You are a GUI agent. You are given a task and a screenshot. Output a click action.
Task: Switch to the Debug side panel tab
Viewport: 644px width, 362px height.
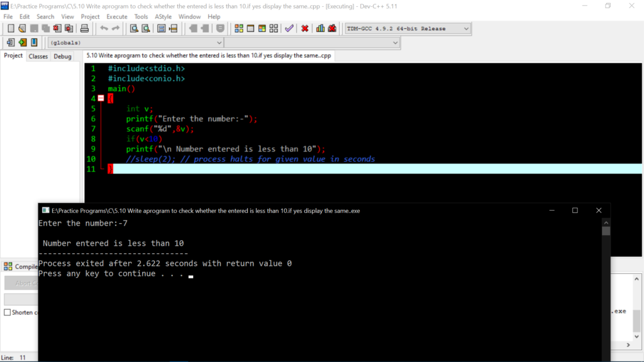coord(62,57)
